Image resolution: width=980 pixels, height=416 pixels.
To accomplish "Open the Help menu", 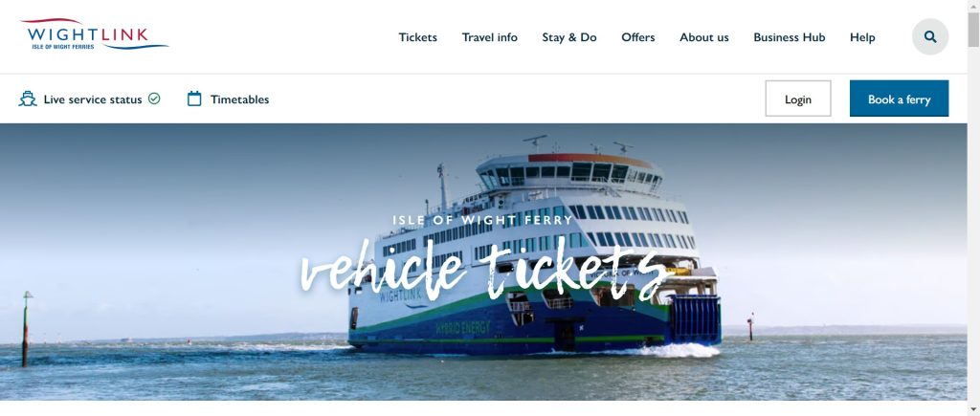I will pyautogui.click(x=862, y=37).
